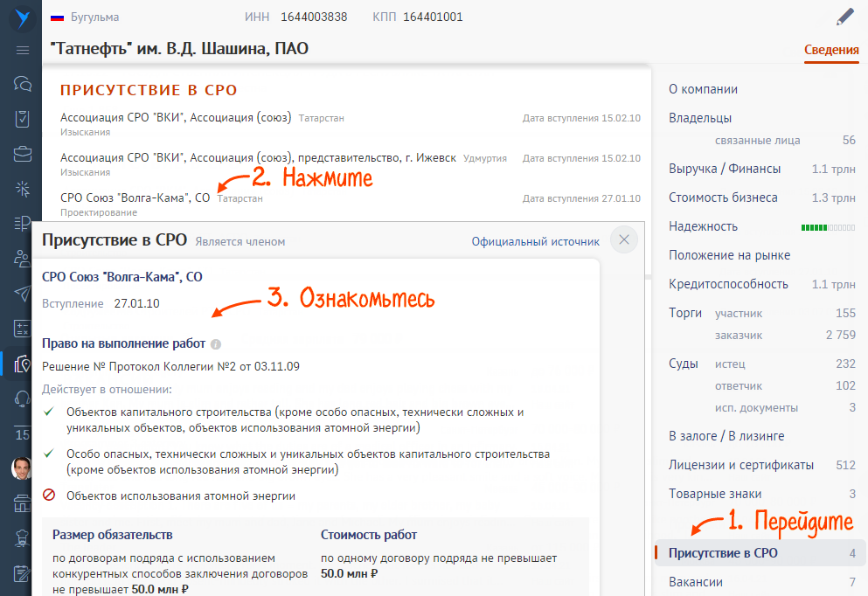Click the calendar number 15 icon in sidebar

pyautogui.click(x=22, y=433)
